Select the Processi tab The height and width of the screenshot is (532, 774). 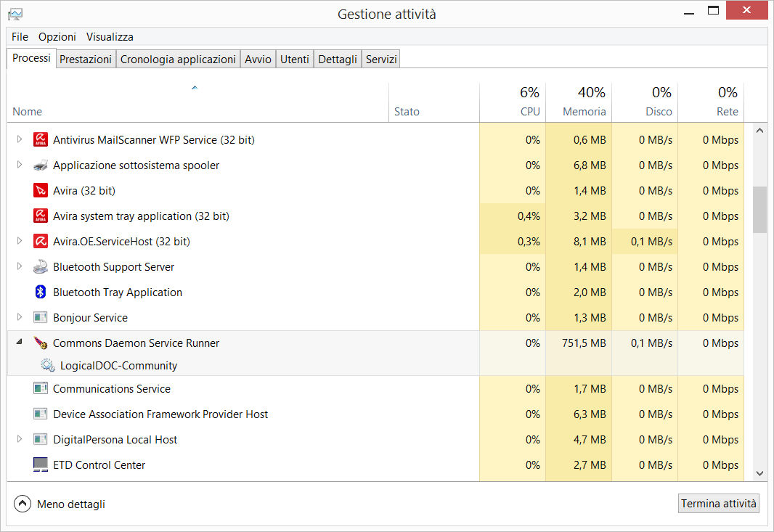click(x=31, y=58)
